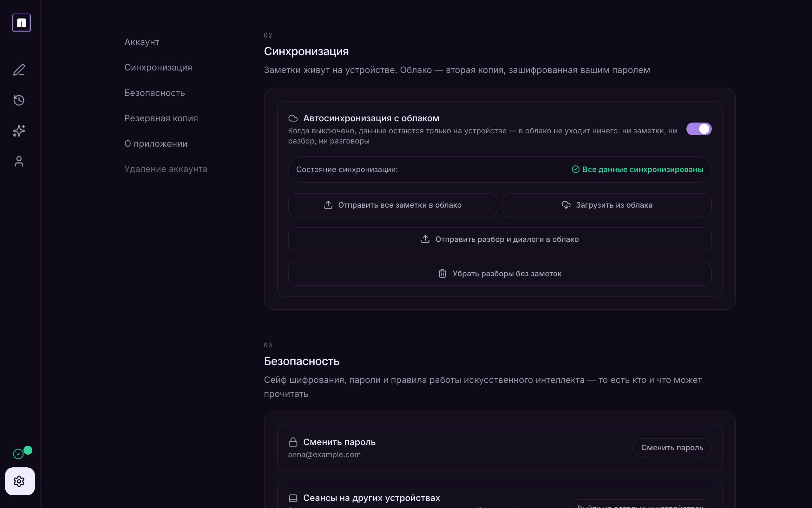Click the Сменить пароль pill button
Viewport: 812px width, 508px height.
click(x=672, y=448)
